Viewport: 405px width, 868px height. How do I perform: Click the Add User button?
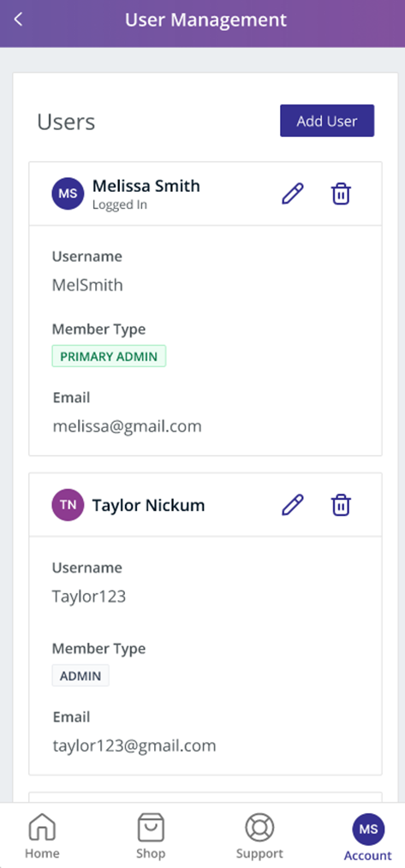pos(327,121)
